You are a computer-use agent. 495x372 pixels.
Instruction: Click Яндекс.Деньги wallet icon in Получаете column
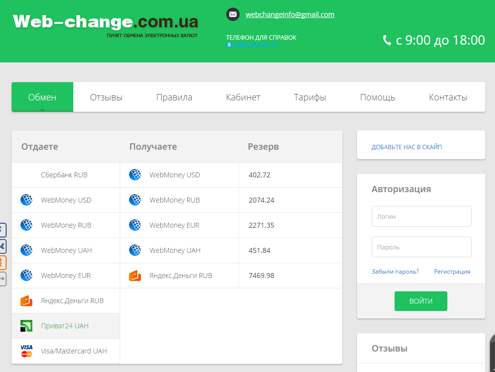(135, 276)
